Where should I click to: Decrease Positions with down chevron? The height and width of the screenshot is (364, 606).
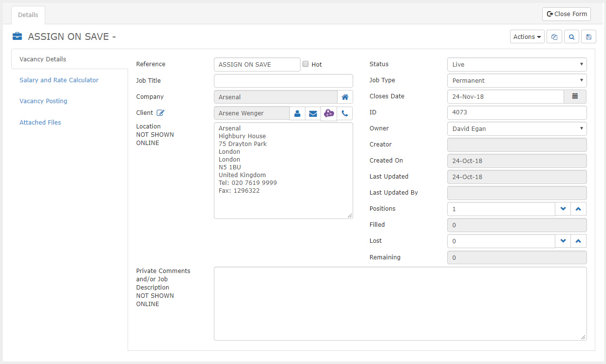pos(563,209)
